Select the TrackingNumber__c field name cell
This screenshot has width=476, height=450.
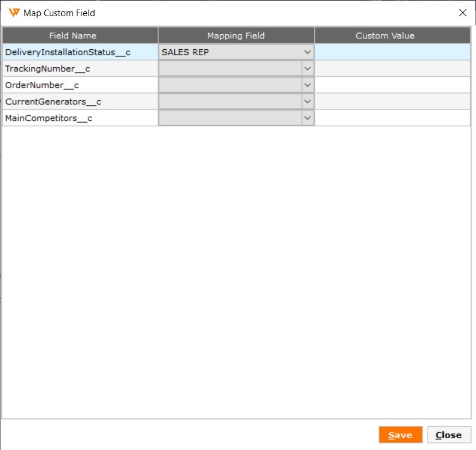80,68
